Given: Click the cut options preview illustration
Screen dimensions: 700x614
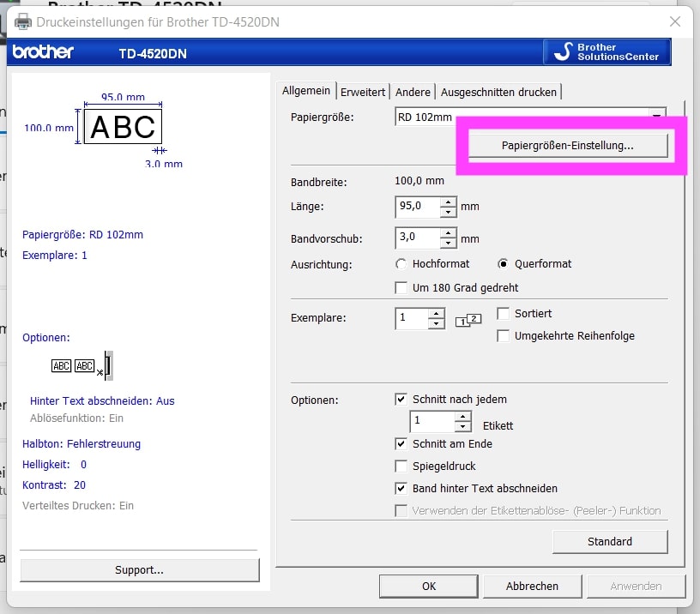Looking at the screenshot, I should coord(82,366).
